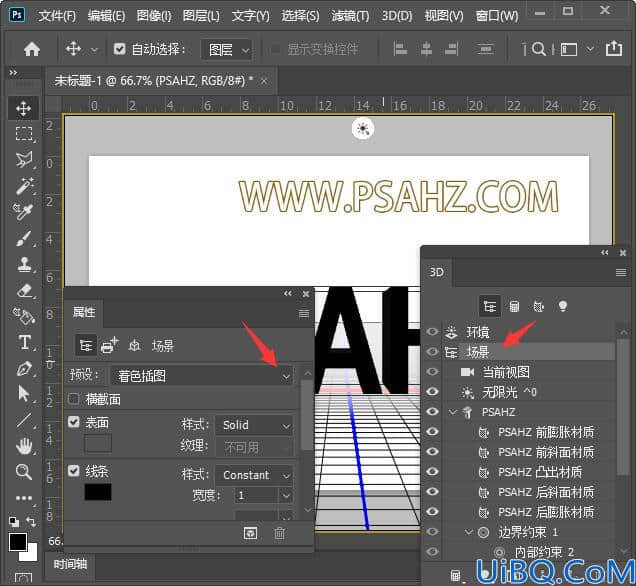The width and height of the screenshot is (636, 586).
Task: Filter 3D panel by lights
Action: tap(562, 306)
